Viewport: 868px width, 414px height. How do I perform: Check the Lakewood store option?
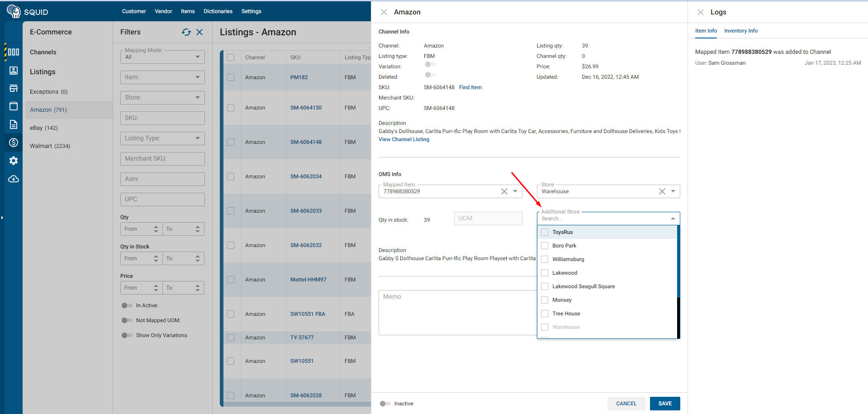(x=545, y=273)
